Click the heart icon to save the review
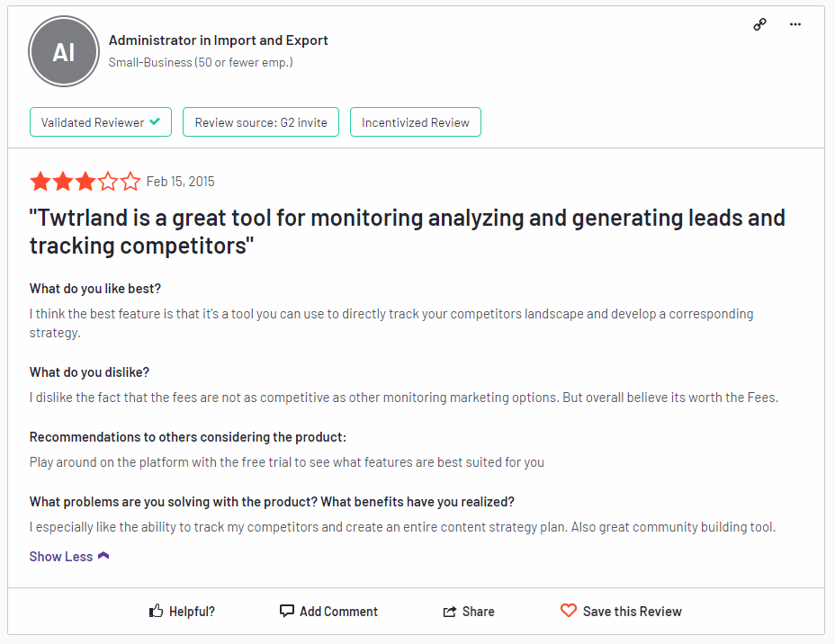 tap(568, 611)
